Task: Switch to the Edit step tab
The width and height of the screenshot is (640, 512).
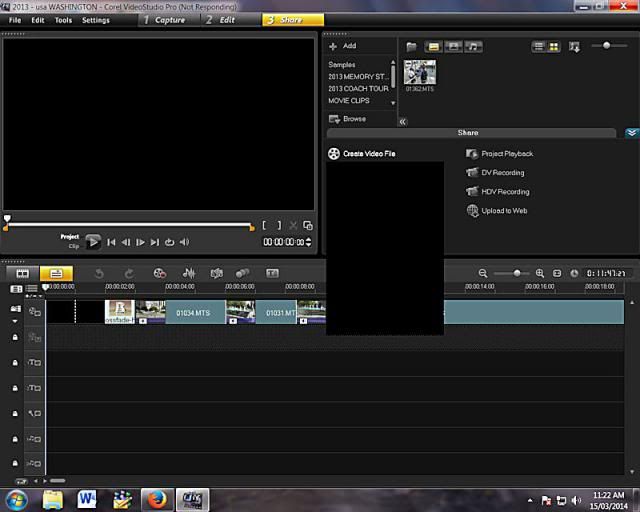Action: [221, 20]
